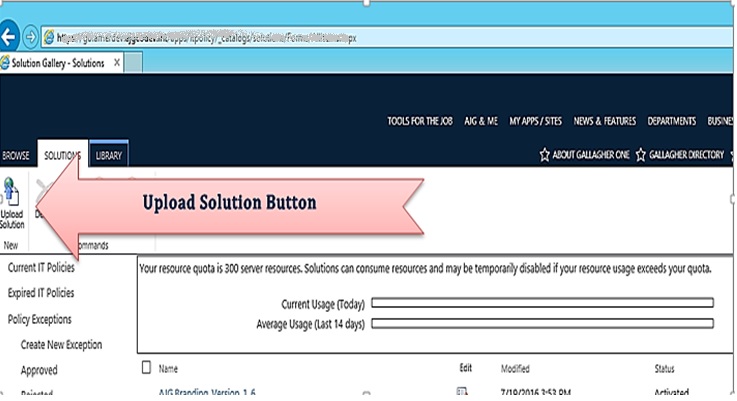Viewport: 737px width, 401px height.
Task: Switch to the LIBRARY ribbon tab
Action: [x=109, y=155]
